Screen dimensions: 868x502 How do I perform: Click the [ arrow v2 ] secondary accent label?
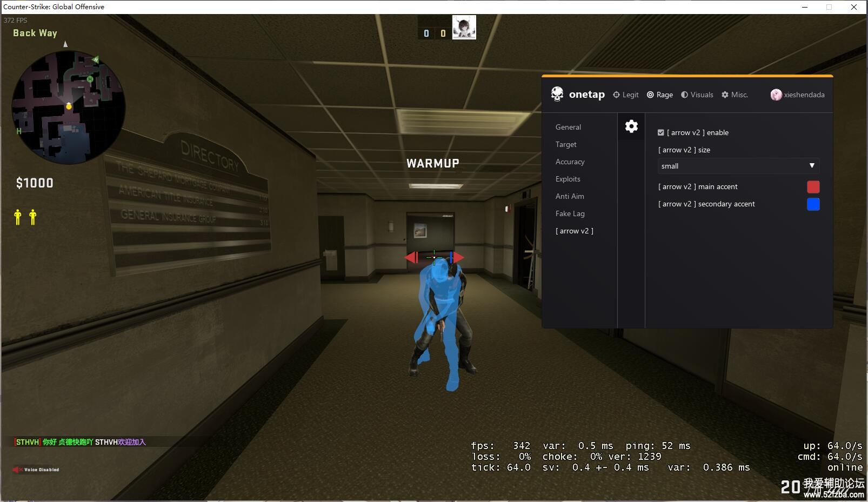click(706, 204)
